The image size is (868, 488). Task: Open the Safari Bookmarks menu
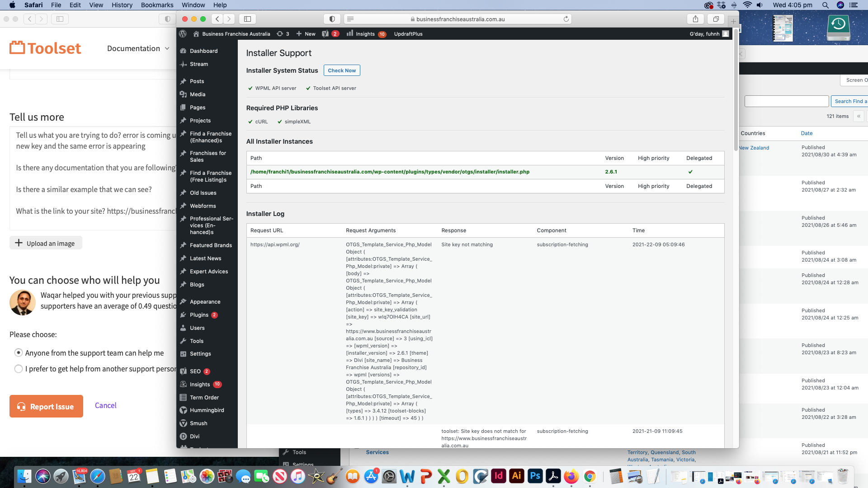click(157, 5)
